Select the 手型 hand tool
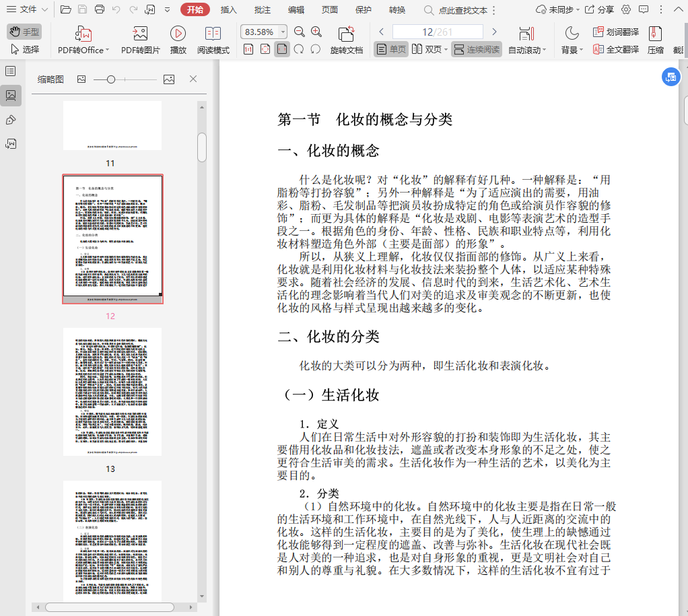 tap(24, 32)
